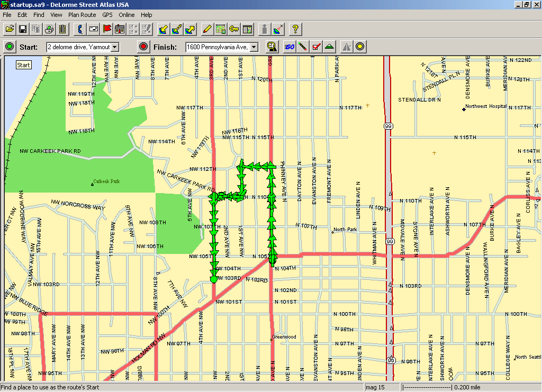Click the Highway 99 shield near N 115TH

(388, 126)
